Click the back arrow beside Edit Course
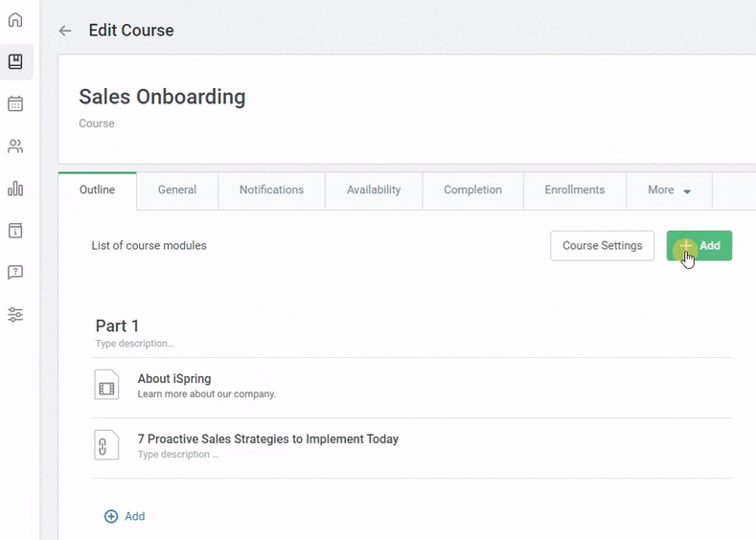756x540 pixels. click(x=65, y=31)
